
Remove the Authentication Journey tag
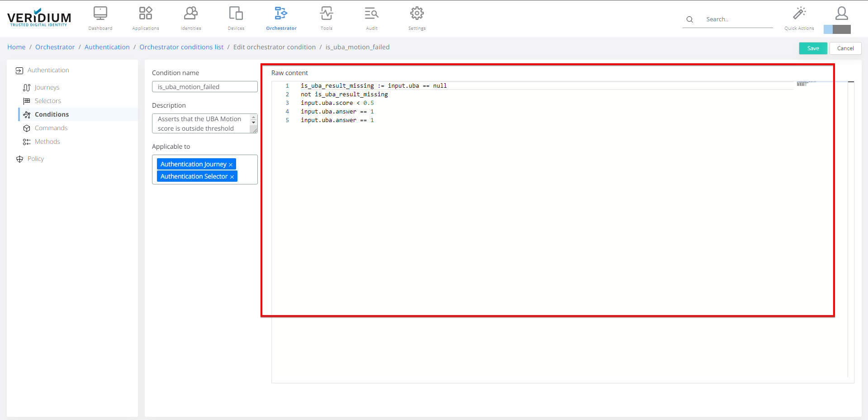click(x=231, y=165)
